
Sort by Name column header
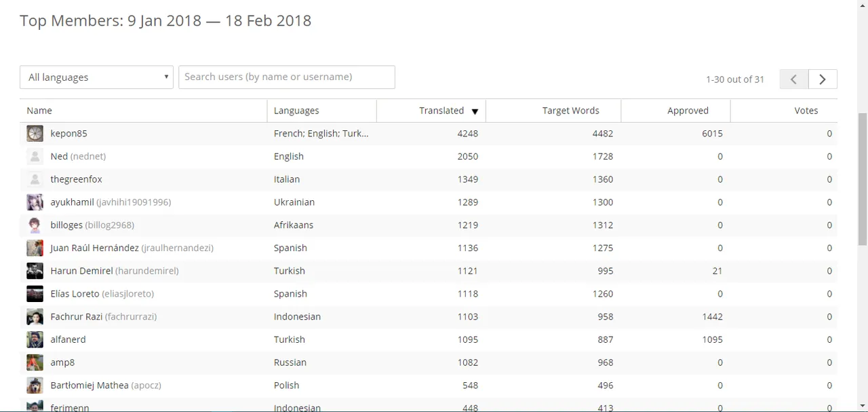click(39, 111)
